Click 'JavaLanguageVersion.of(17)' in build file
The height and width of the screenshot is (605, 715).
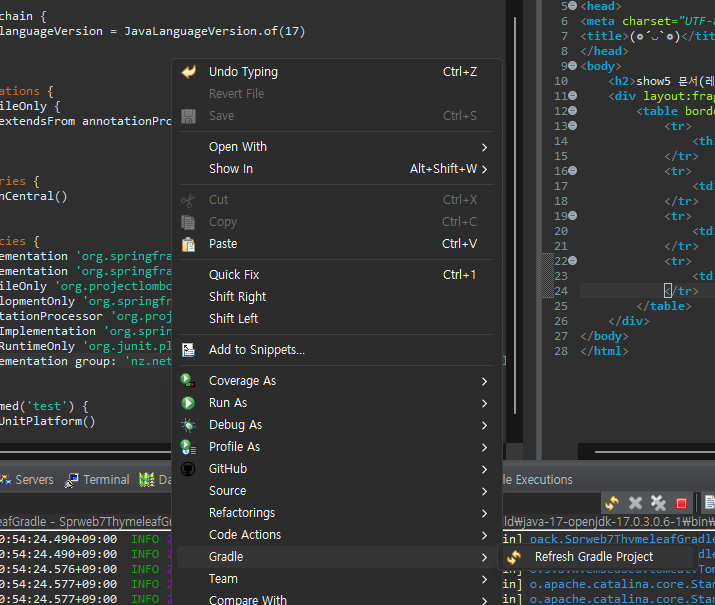click(215, 31)
